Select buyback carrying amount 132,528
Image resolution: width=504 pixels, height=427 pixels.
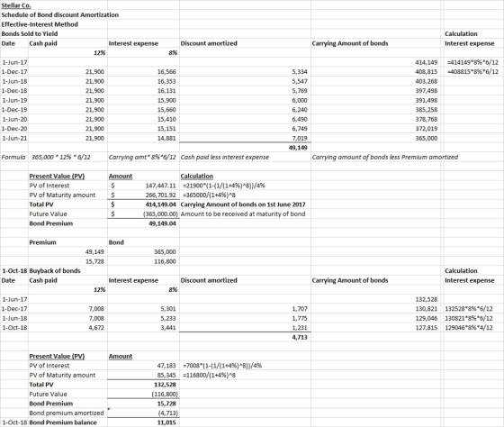click(427, 299)
